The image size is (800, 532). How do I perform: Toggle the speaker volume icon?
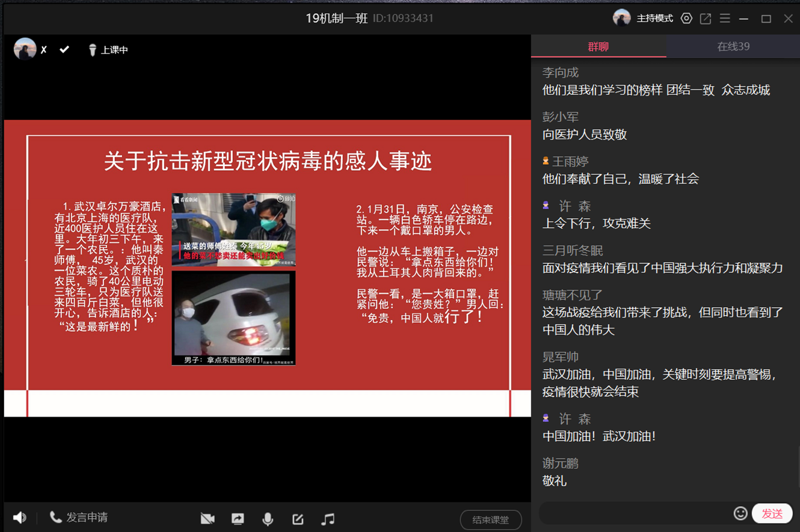[20, 518]
